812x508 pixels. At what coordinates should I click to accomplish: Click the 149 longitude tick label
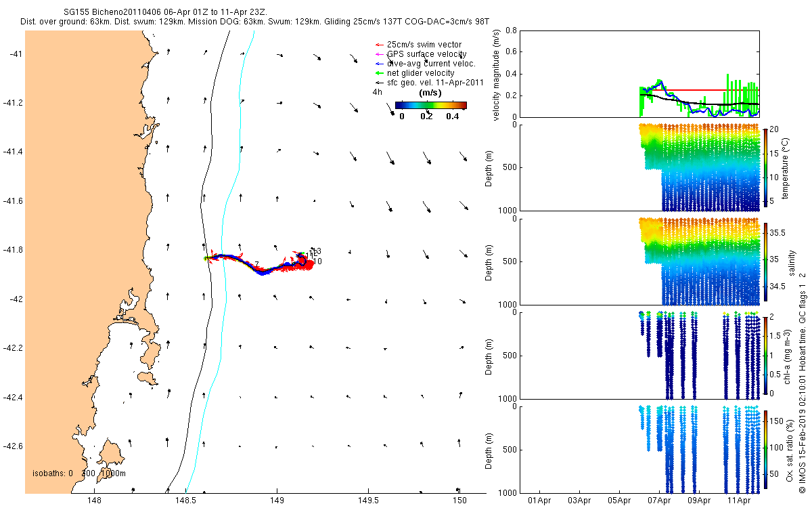277,501
